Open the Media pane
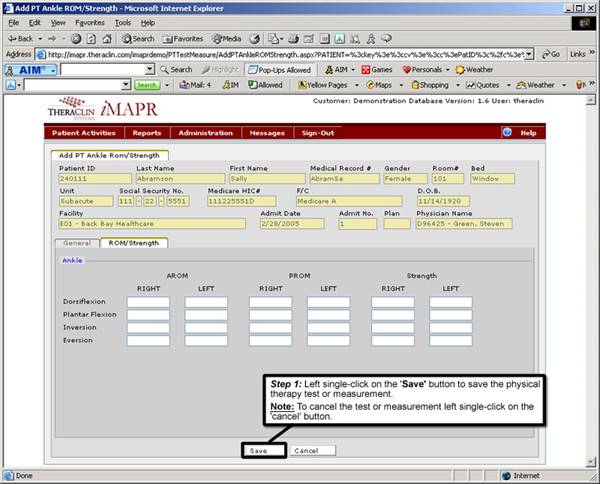The image size is (600, 484). [227, 39]
